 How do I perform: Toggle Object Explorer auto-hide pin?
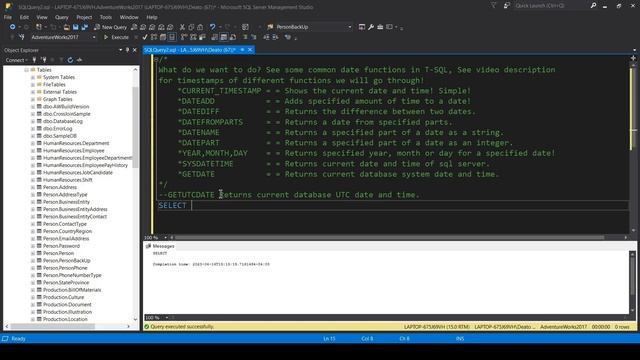pos(127,50)
